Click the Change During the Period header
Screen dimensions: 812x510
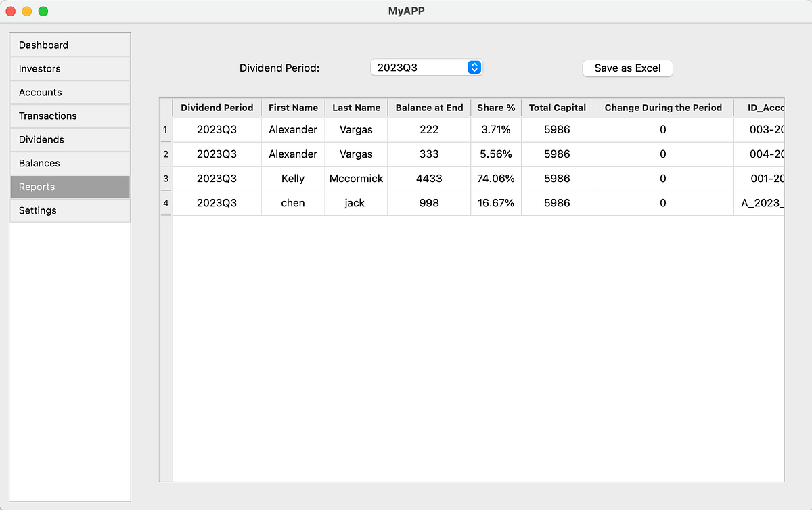pyautogui.click(x=662, y=108)
